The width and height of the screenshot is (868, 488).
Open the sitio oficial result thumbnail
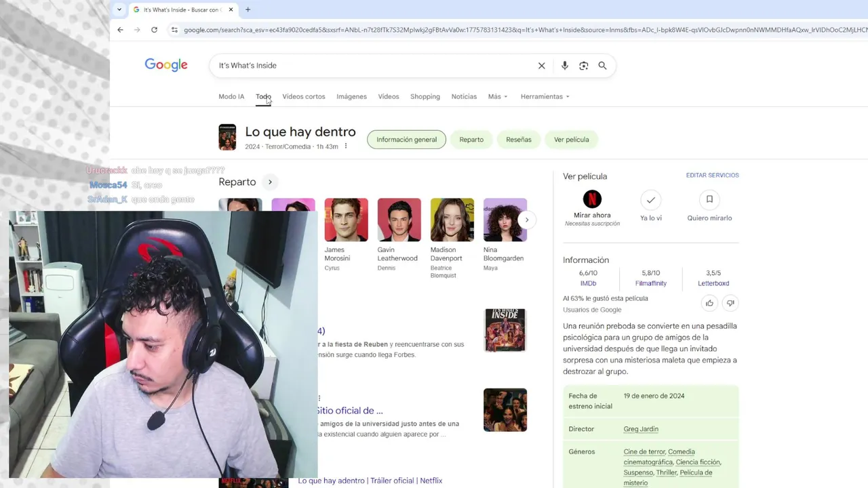click(505, 410)
